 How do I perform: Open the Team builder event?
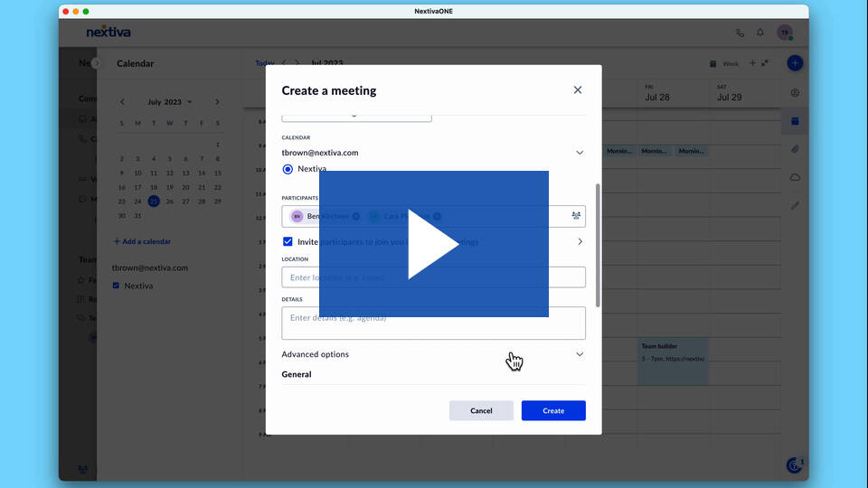coord(673,361)
